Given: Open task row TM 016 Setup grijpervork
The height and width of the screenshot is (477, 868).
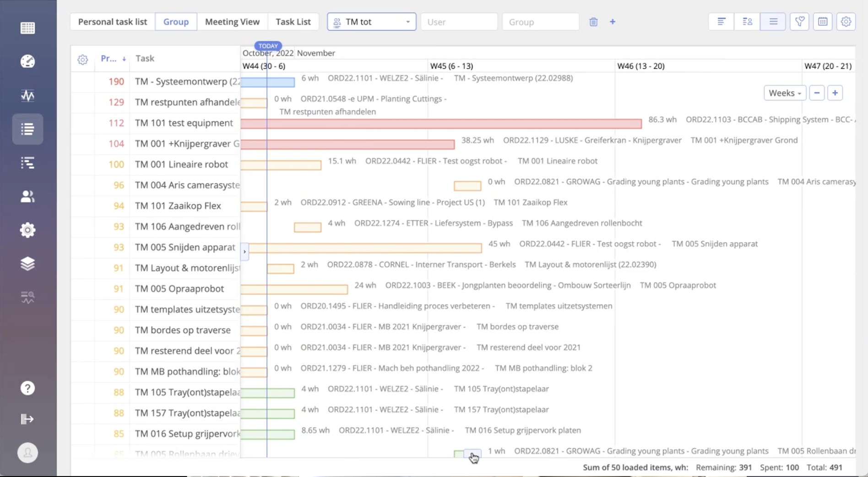Looking at the screenshot, I should [x=187, y=434].
